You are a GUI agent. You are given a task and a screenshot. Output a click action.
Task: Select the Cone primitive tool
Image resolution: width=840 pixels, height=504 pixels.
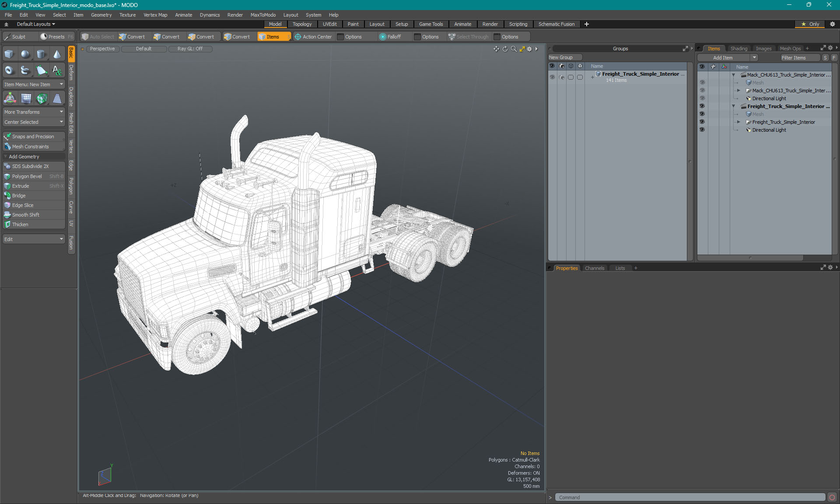click(x=57, y=54)
